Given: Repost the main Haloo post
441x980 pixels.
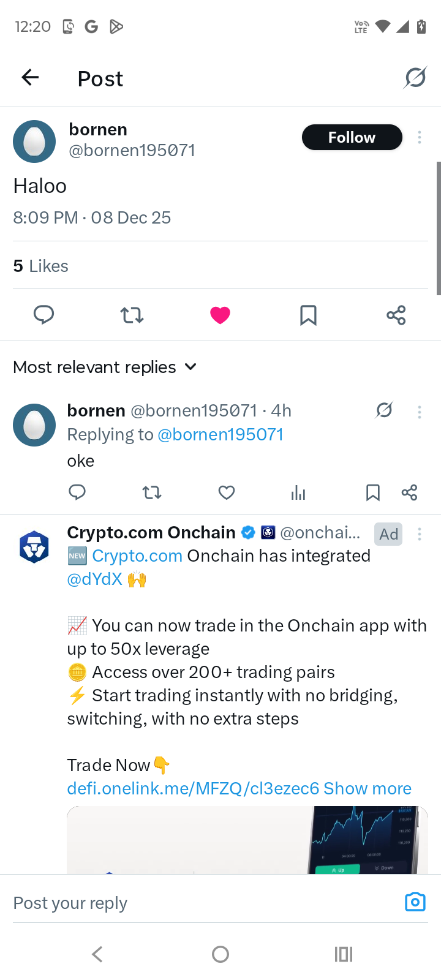Looking at the screenshot, I should click(132, 315).
